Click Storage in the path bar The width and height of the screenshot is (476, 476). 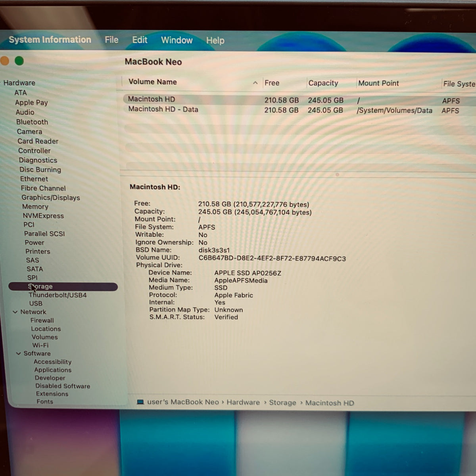click(x=282, y=403)
